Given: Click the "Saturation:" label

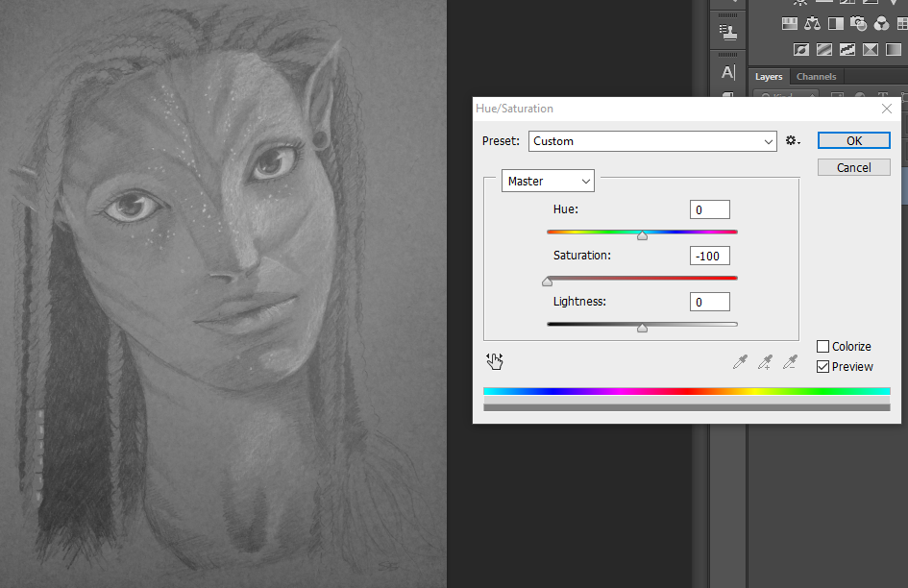Looking at the screenshot, I should coord(582,256).
